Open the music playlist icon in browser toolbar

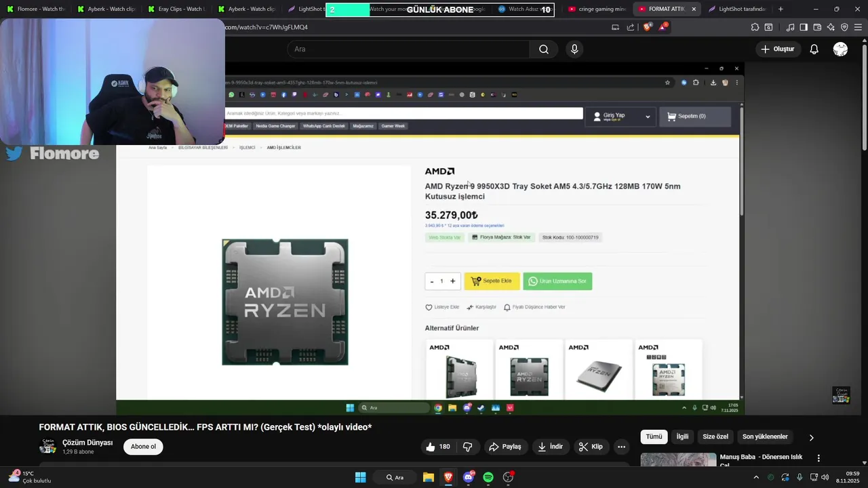pyautogui.click(x=790, y=27)
